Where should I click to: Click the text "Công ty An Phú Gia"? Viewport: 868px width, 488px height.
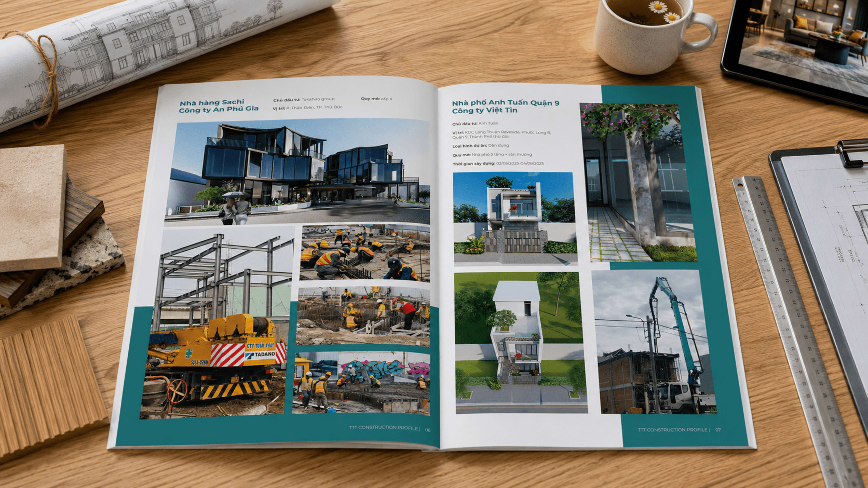[218, 109]
